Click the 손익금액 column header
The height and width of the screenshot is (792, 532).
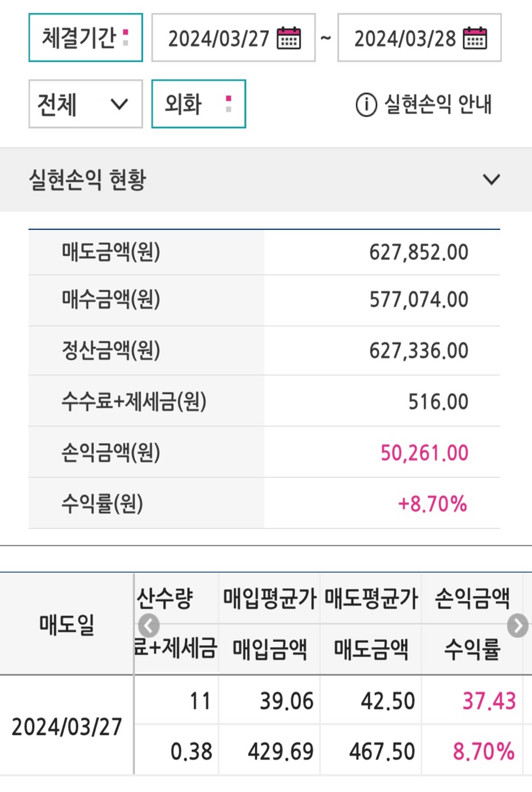pos(472,599)
